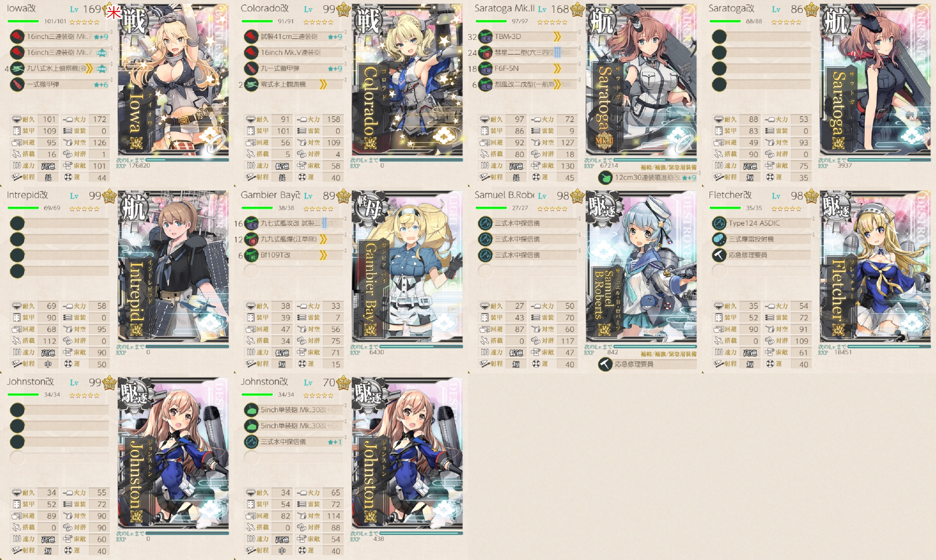936x560 pixels.
Task: Select the repair hammer icon in Fletcher's 応急修理要員 slot
Action: point(719,255)
